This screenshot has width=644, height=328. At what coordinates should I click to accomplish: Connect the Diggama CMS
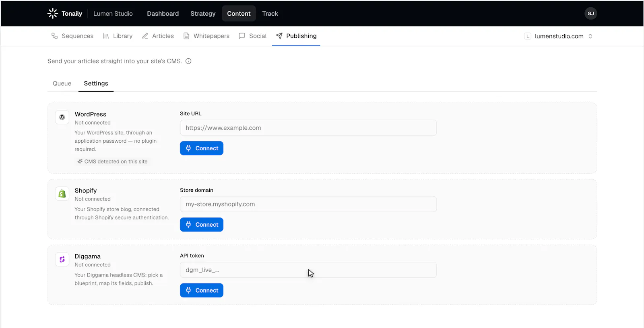pos(202,291)
